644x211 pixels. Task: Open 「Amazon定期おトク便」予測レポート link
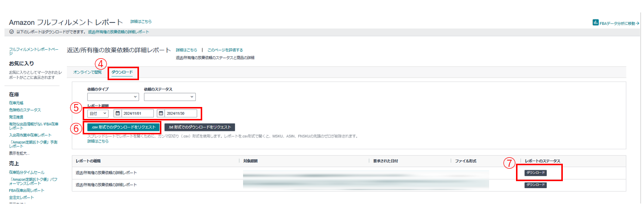tap(33, 144)
